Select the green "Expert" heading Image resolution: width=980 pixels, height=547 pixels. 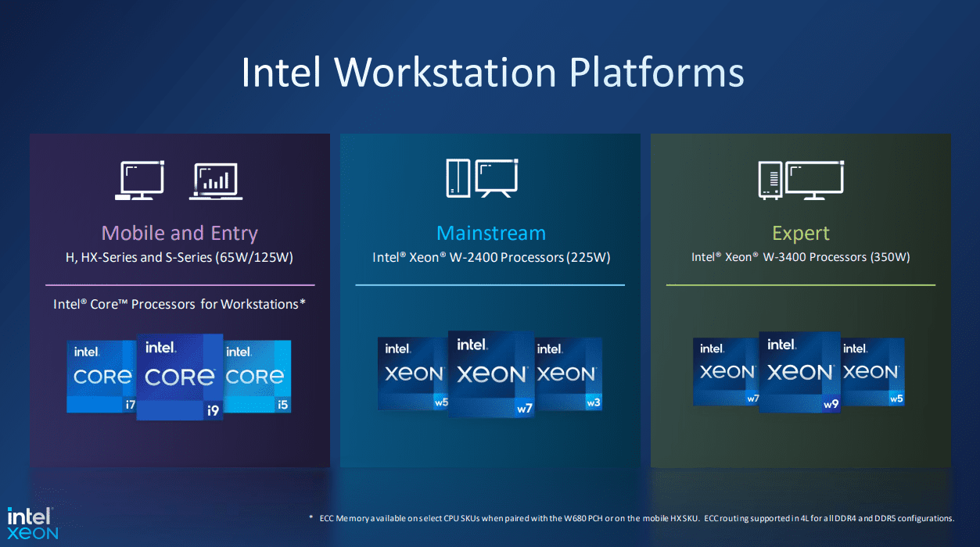(800, 233)
